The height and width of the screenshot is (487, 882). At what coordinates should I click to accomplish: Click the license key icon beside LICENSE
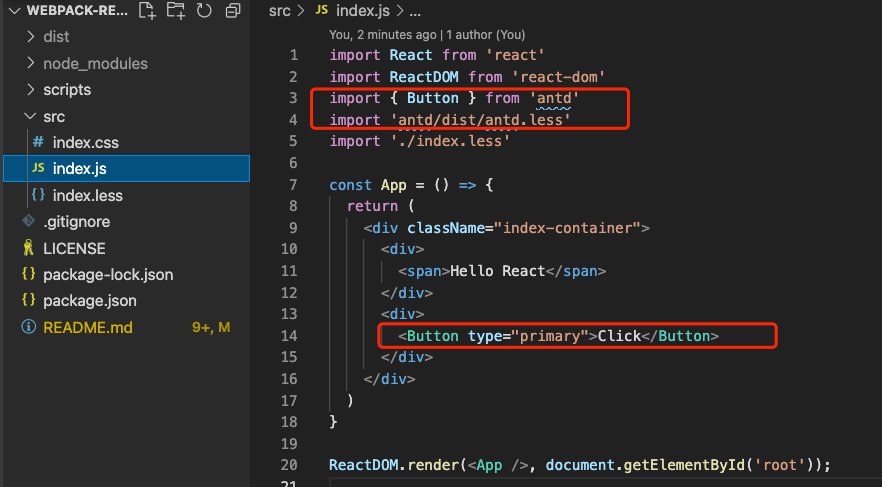pos(28,247)
